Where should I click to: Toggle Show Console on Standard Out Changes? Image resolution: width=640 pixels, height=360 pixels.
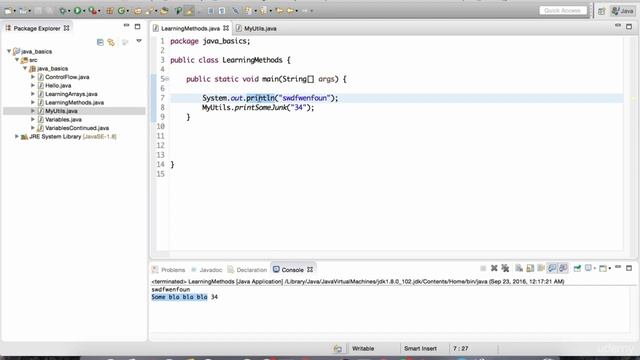pos(552,268)
